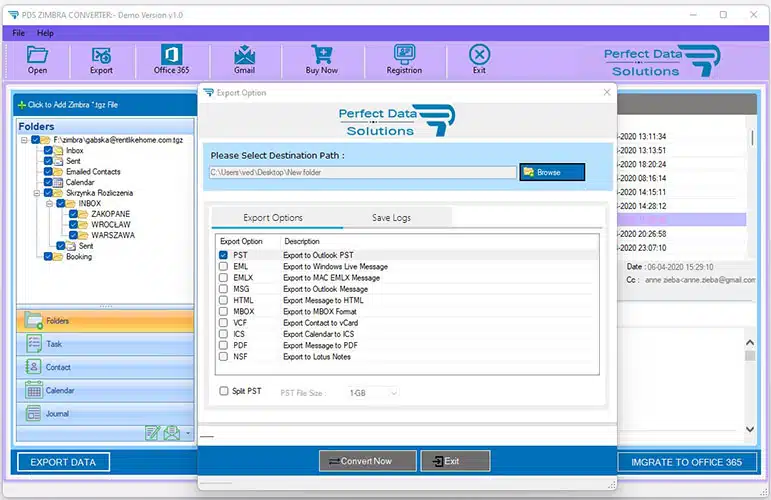Screen dimensions: 771x500
Task: Click the Perfect Data Solutions logo in toolbar
Action: (x=662, y=61)
